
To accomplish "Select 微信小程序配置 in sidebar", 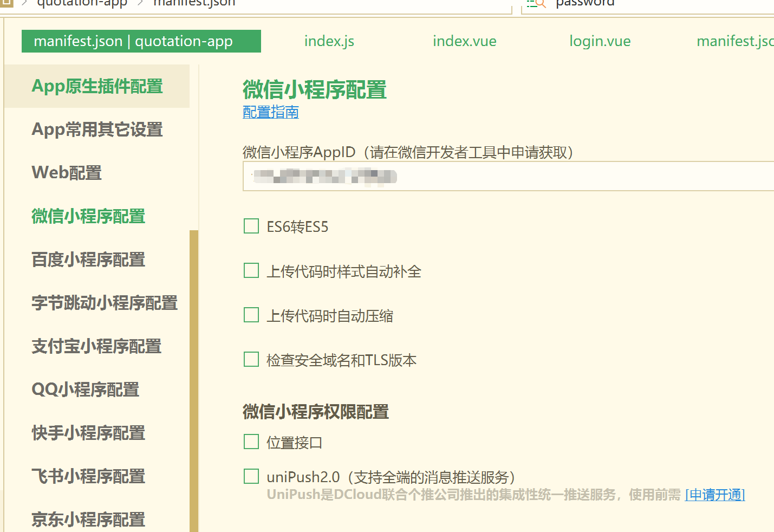I will click(88, 216).
